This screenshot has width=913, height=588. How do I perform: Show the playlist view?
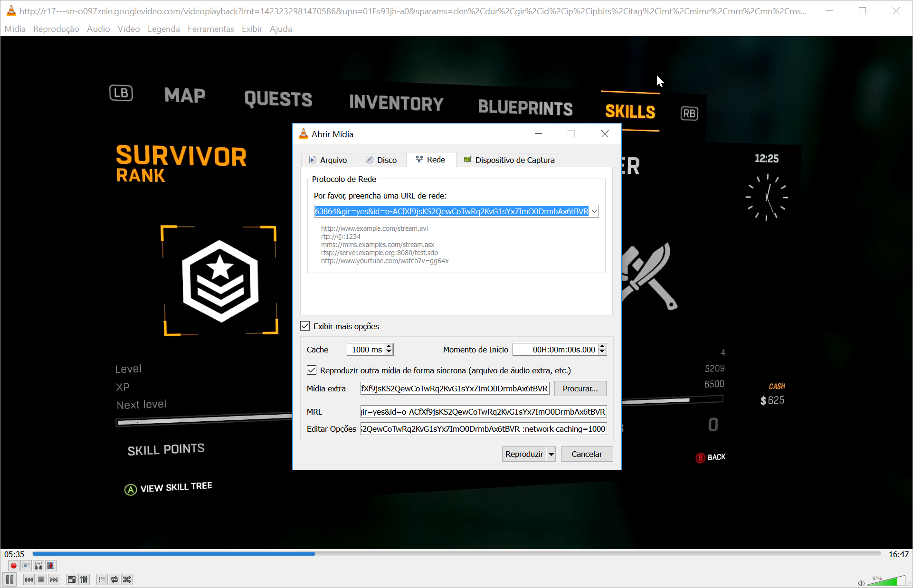point(102,579)
